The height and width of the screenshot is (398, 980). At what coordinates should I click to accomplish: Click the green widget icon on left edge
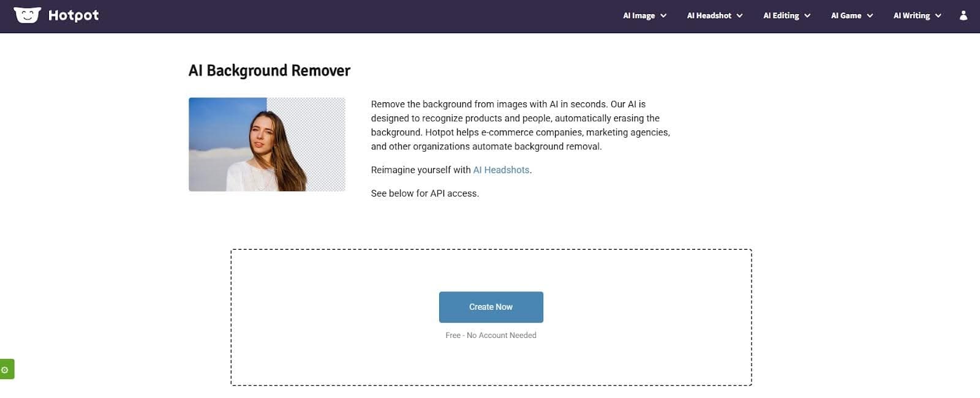tap(6, 369)
